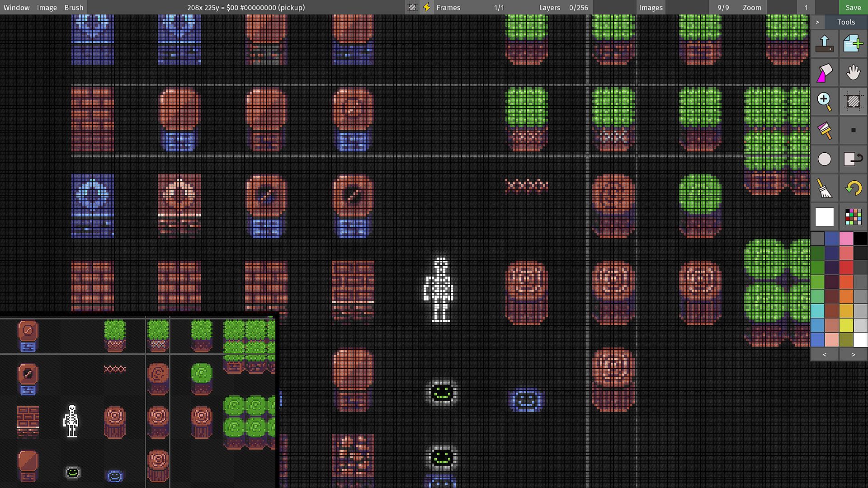Click the broom clear tool
868x488 pixels.
[x=824, y=188]
